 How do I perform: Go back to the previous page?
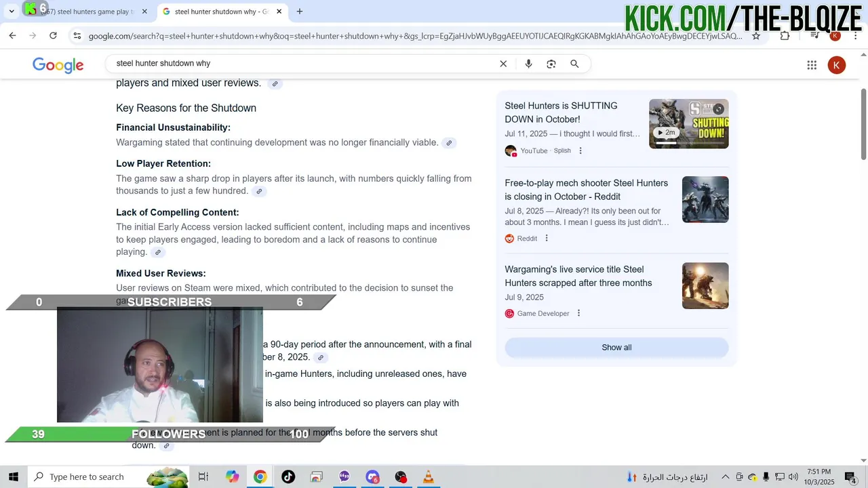click(12, 36)
